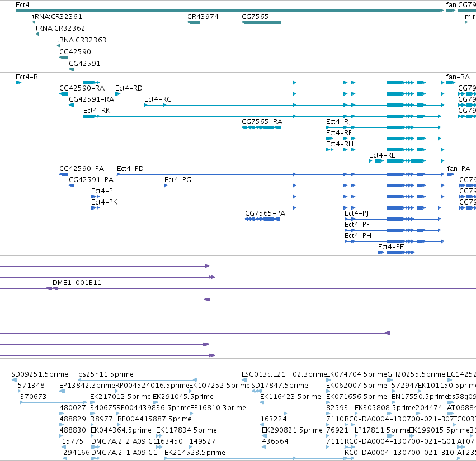Select the Ect4-RK transcript label
Screen dimensions: 476x461
point(97,111)
